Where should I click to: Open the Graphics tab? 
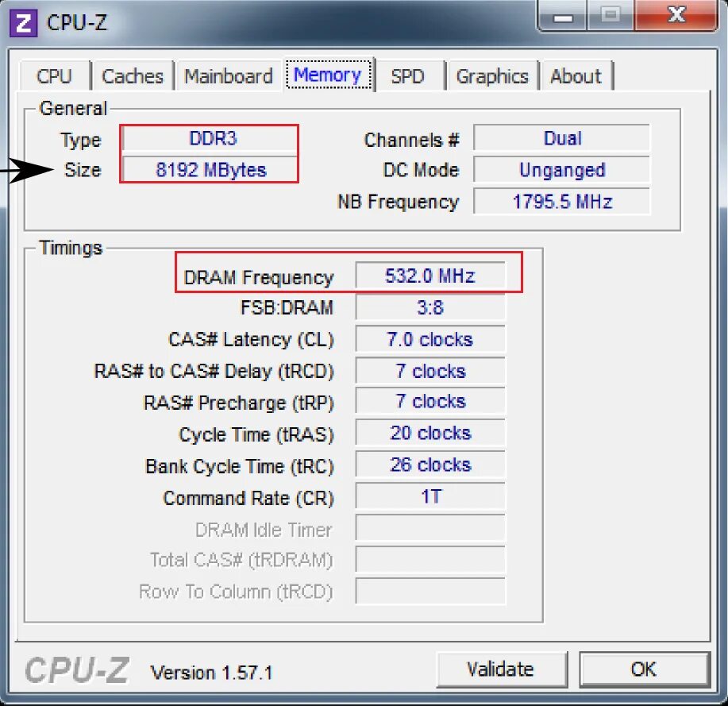pos(492,76)
